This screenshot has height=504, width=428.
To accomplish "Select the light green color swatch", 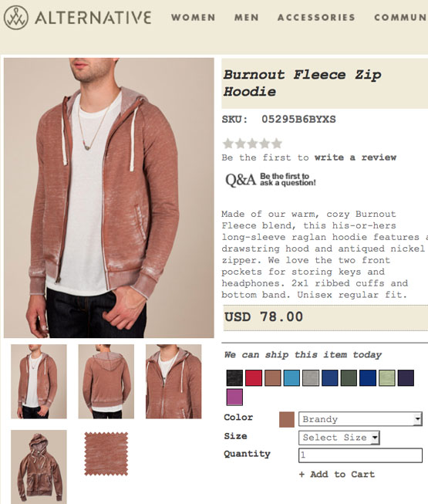I will (x=387, y=377).
